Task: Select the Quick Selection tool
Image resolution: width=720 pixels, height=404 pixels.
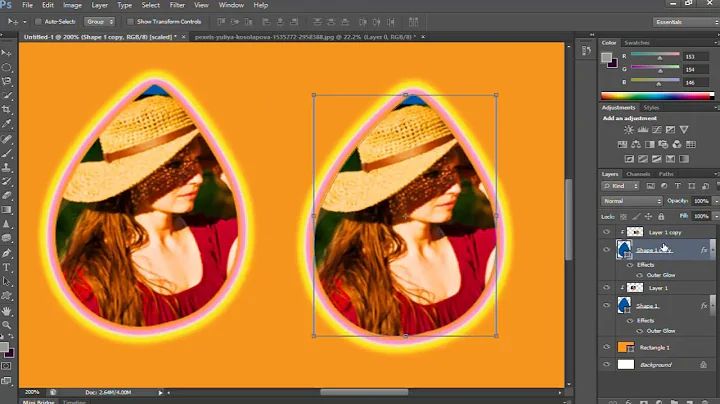Action: coord(6,95)
